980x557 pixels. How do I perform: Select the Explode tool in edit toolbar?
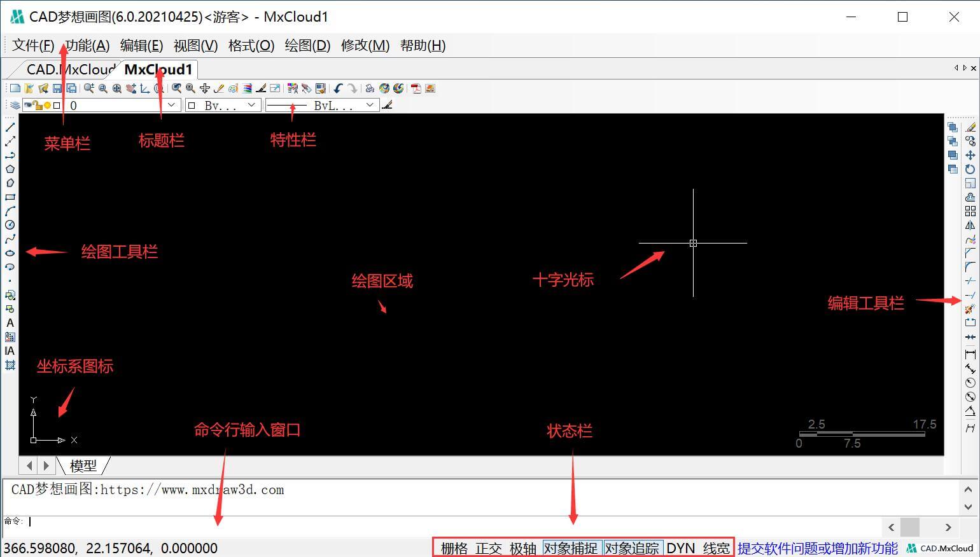click(x=970, y=309)
